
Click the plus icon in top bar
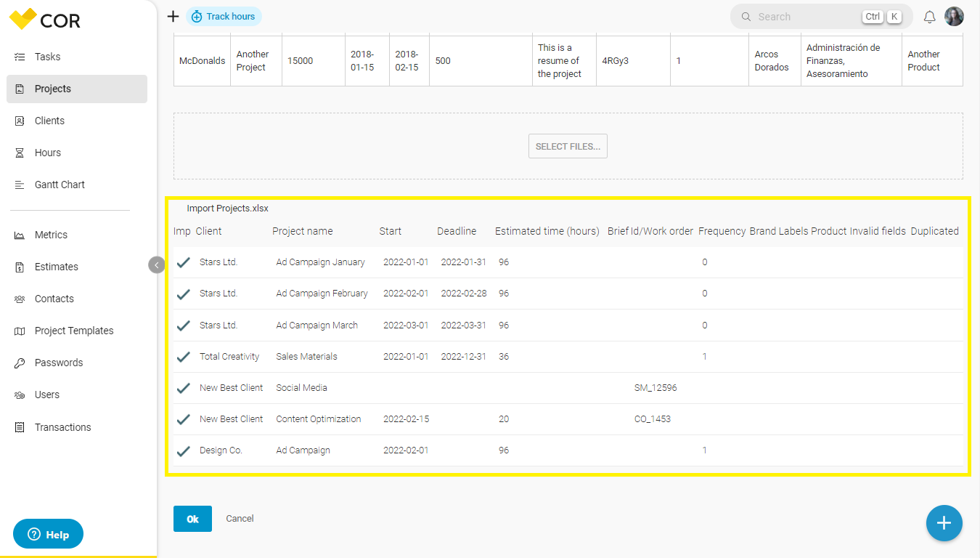tap(173, 17)
